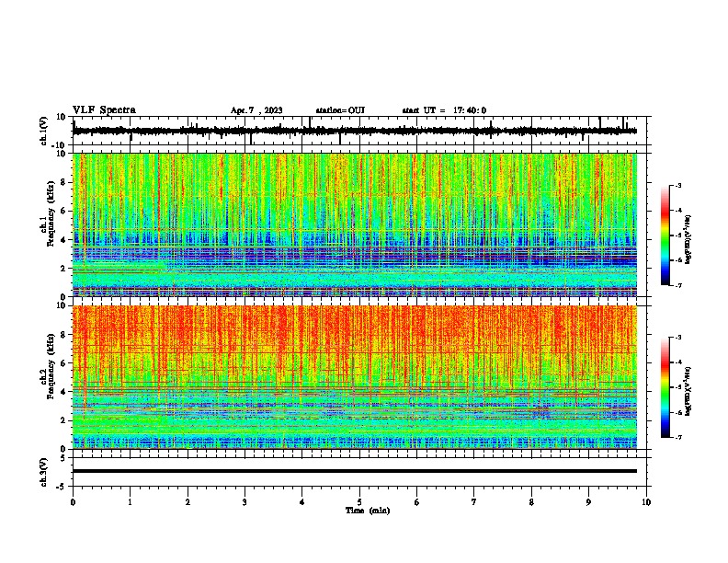Click the "5" tick of ch.3(V) axis
Viewport: 728px width, 563px height.
63,458
